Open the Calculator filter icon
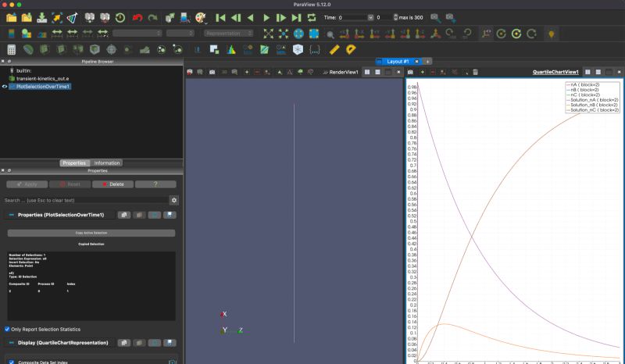Viewport: 625px width, 364px height. [x=12, y=49]
